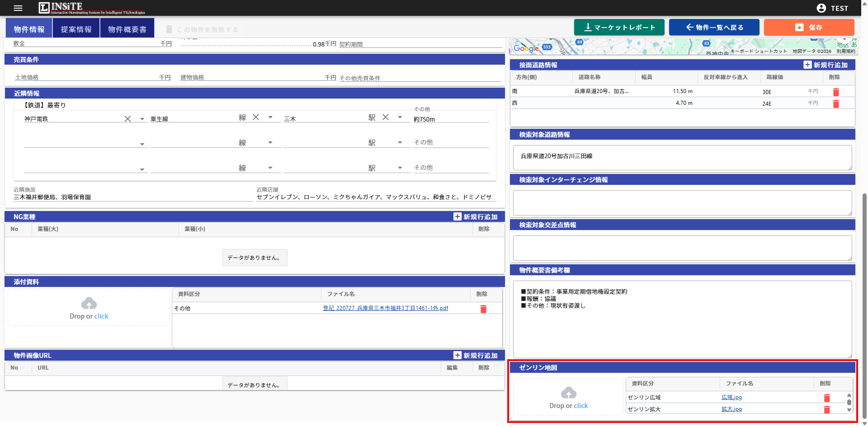This screenshot has width=868, height=427.
Task: Delete the ゼンリン広域 file row
Action: click(827, 398)
